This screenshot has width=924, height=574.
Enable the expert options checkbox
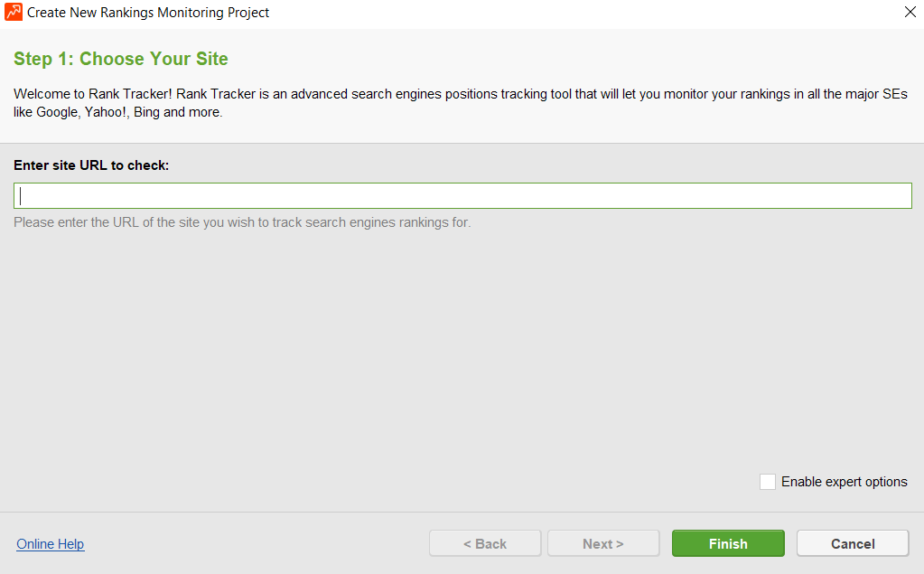click(x=768, y=482)
